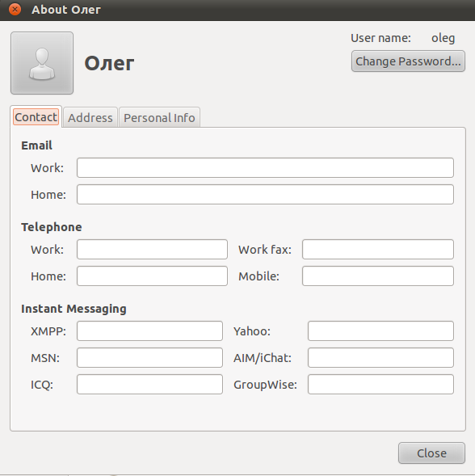Click the Work telephone field
Screen dimensions: 475x476
point(152,249)
